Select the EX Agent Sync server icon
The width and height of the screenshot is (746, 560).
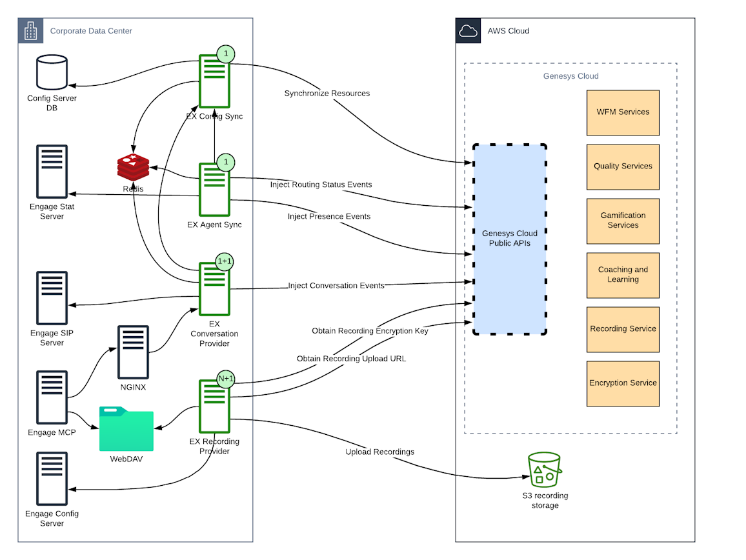point(214,190)
